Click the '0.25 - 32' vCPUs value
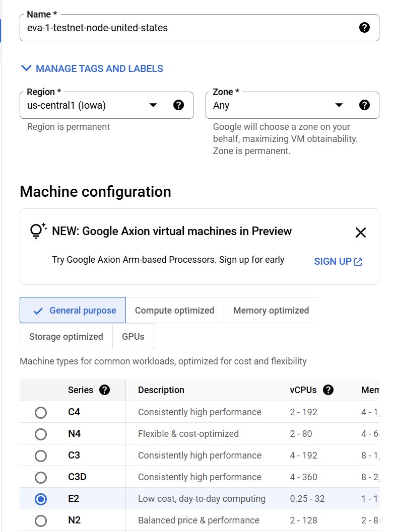This screenshot has width=394, height=532. [x=307, y=499]
